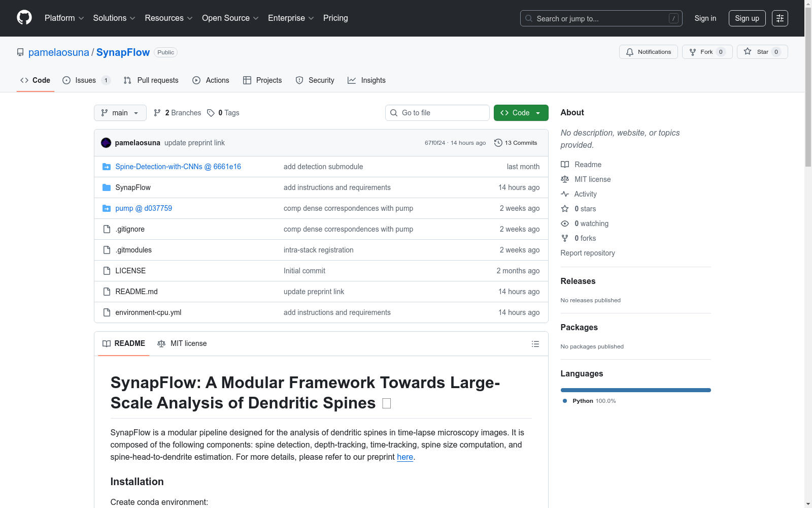Click the Go to file search box
This screenshot has height=508, width=812.
pyautogui.click(x=437, y=113)
